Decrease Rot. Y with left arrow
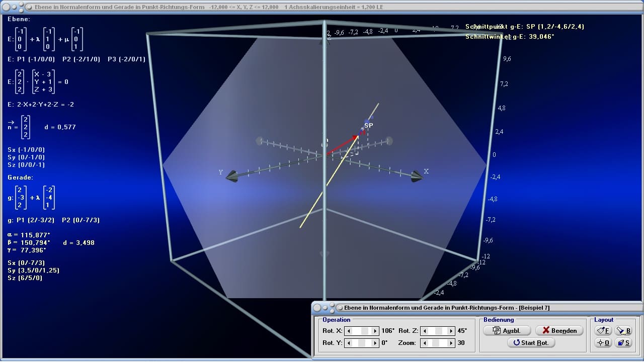Viewport: 644px width, 362px height. [x=348, y=343]
